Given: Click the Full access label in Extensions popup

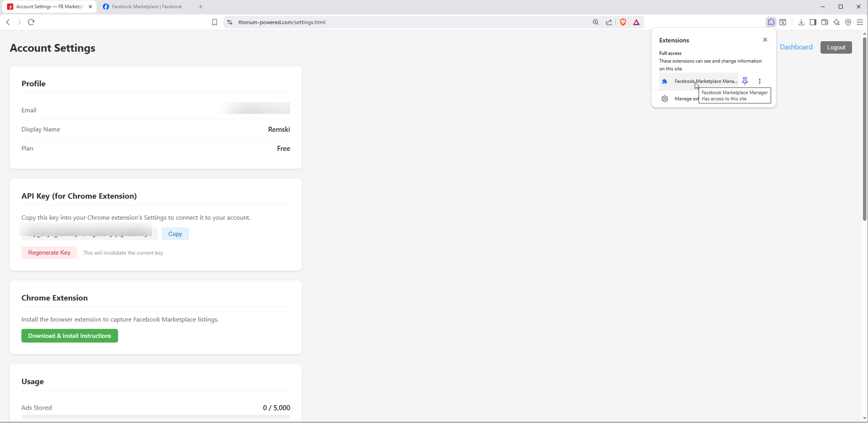Looking at the screenshot, I should pyautogui.click(x=670, y=53).
